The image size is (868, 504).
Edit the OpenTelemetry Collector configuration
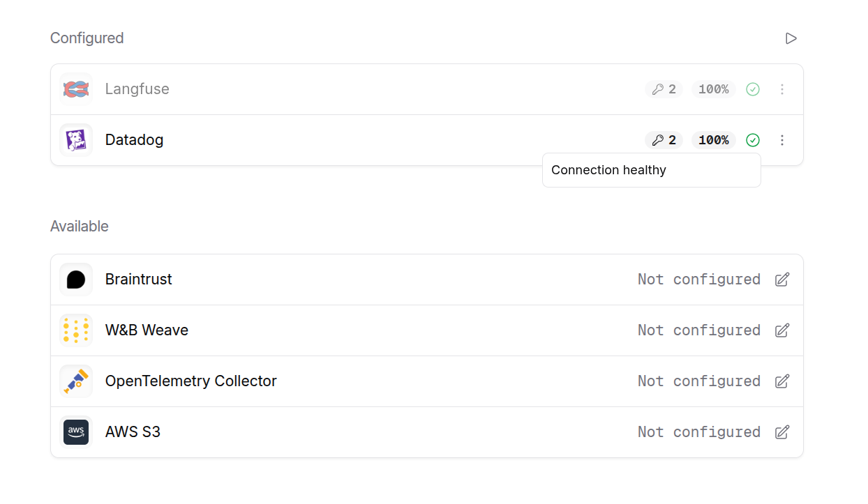(x=782, y=381)
